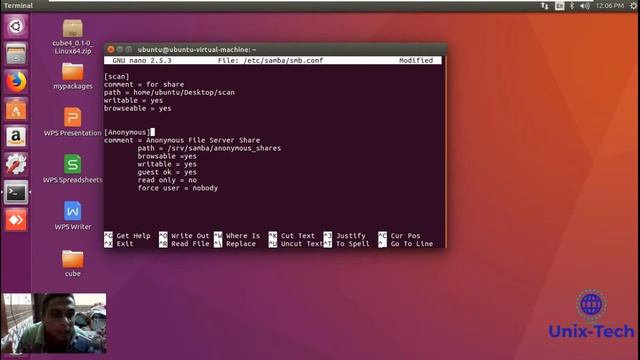
Task: Click the File: /etc/samba/smb.conf header
Action: point(270,60)
